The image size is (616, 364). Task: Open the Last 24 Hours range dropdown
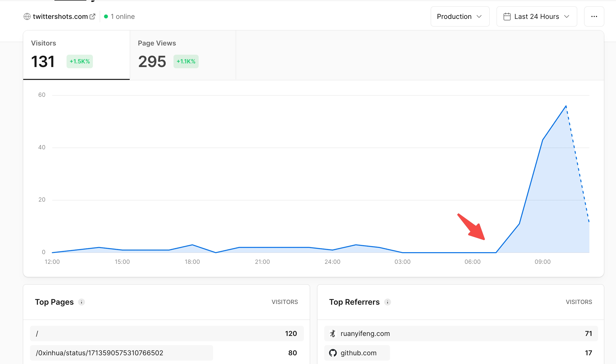[x=537, y=16]
